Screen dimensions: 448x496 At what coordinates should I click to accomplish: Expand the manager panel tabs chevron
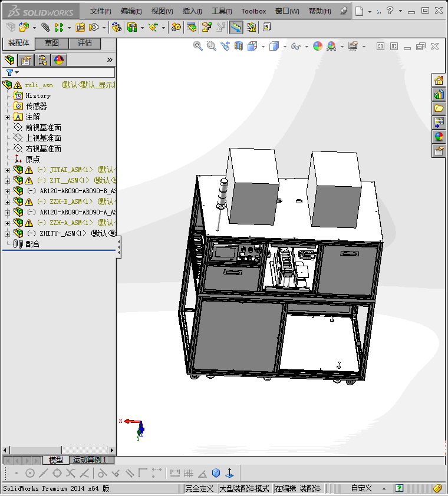(110, 59)
